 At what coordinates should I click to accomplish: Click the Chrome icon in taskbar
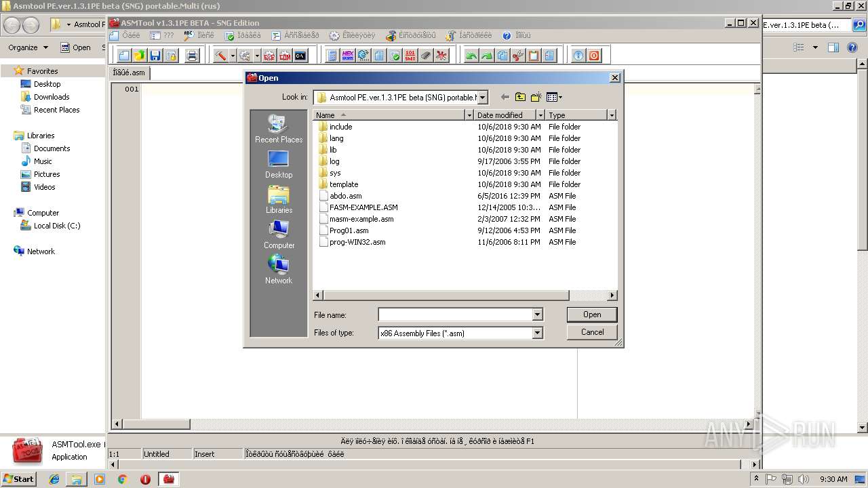(x=122, y=479)
